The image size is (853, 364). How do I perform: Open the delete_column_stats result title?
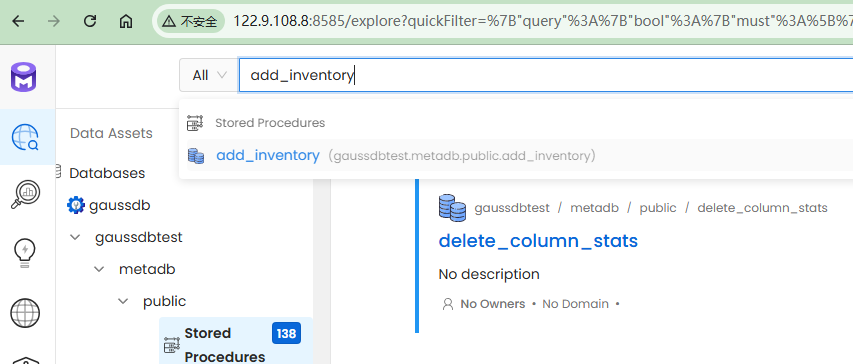(538, 240)
